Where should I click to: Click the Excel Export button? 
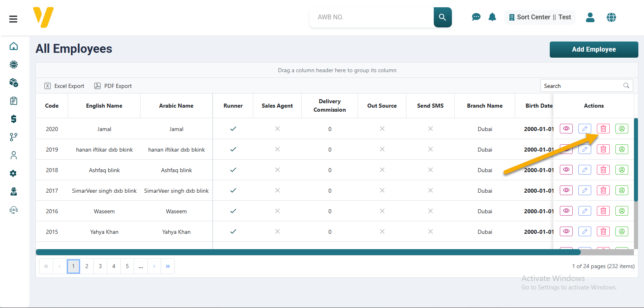[64, 86]
